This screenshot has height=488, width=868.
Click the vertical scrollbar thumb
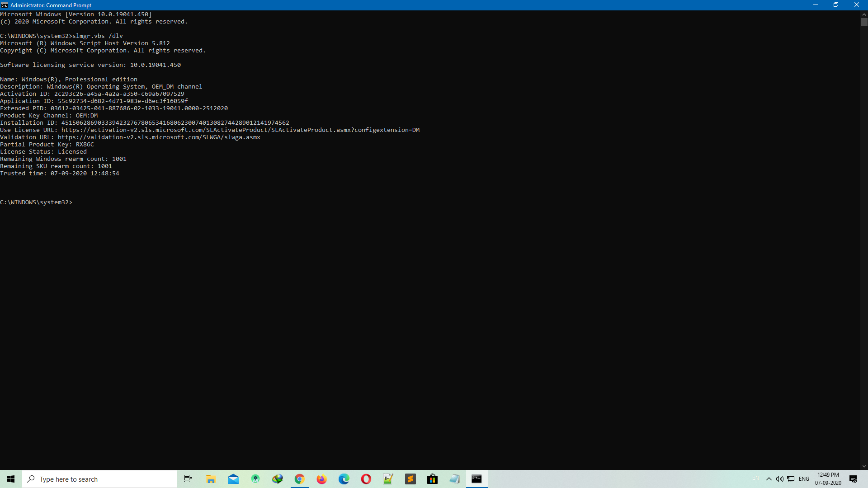tap(864, 22)
